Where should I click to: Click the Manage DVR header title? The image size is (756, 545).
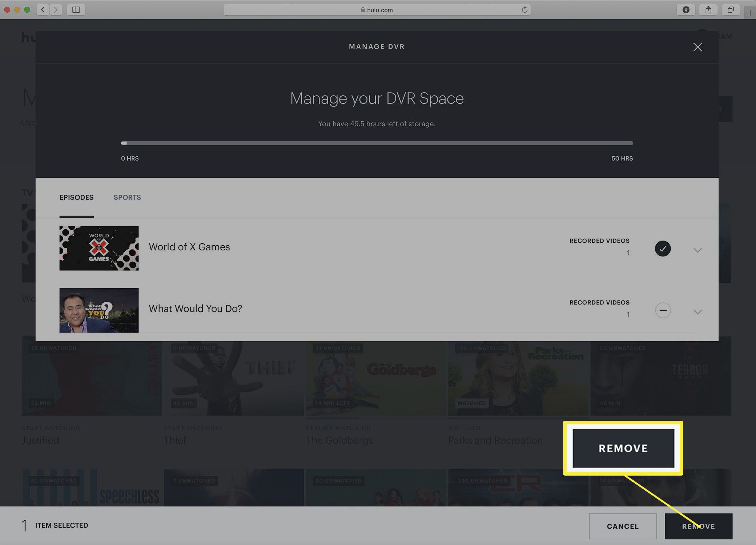[x=377, y=47]
